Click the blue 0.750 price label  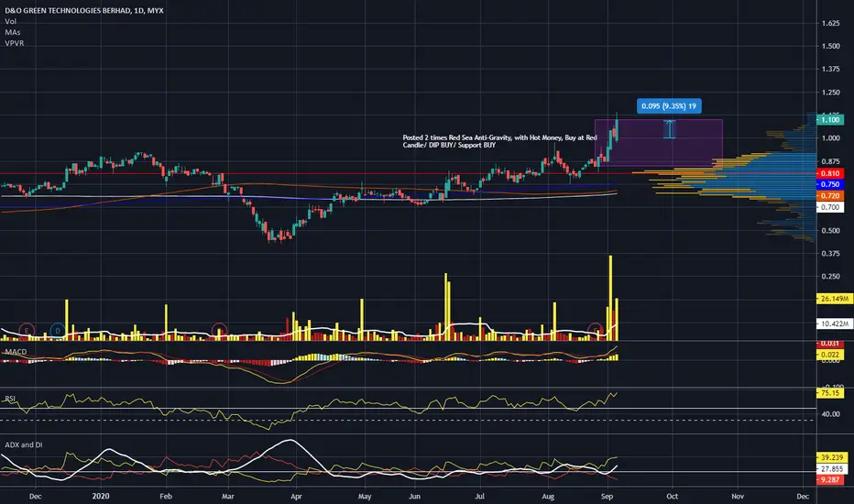[x=830, y=184]
